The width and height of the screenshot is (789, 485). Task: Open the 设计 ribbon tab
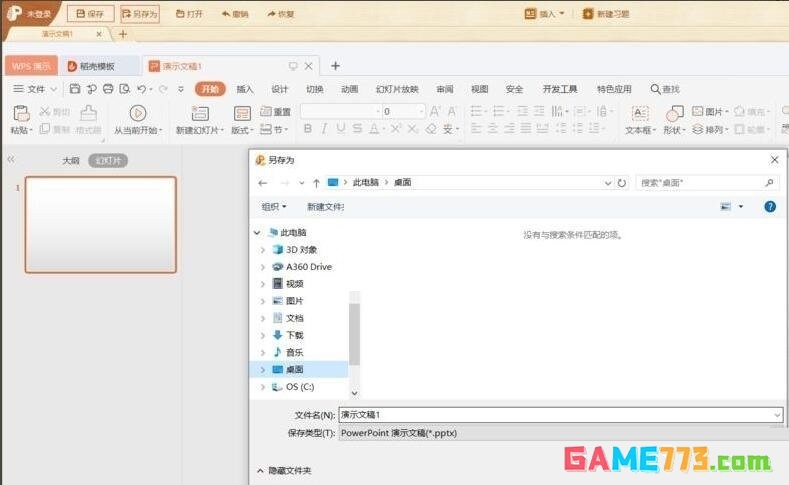[x=280, y=89]
